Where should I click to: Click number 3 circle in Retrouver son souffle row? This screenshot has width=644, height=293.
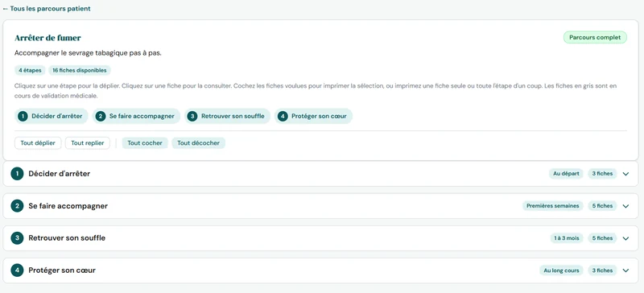[17, 238]
